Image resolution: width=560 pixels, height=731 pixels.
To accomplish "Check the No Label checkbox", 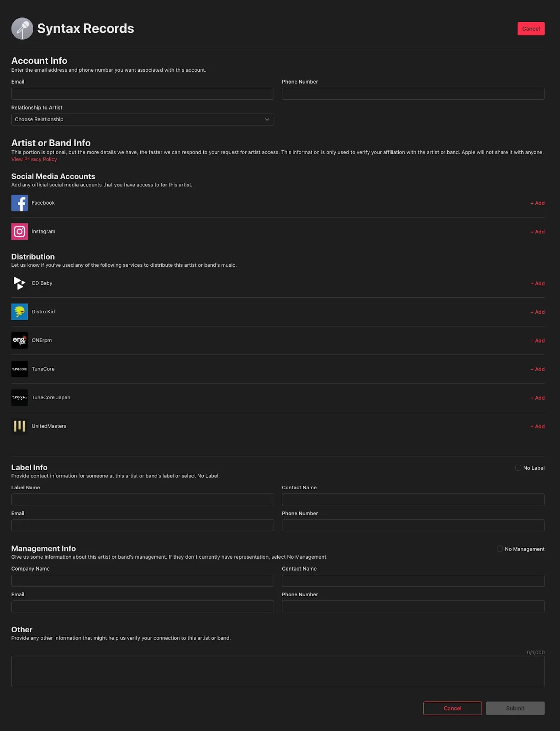I will tap(518, 468).
